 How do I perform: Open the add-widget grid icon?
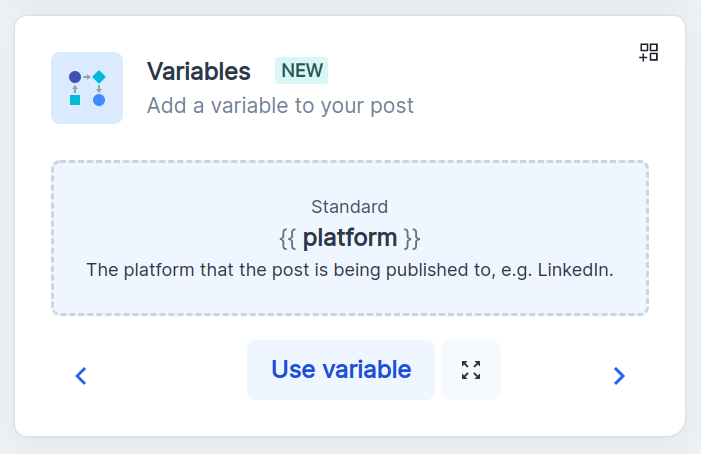click(x=649, y=52)
